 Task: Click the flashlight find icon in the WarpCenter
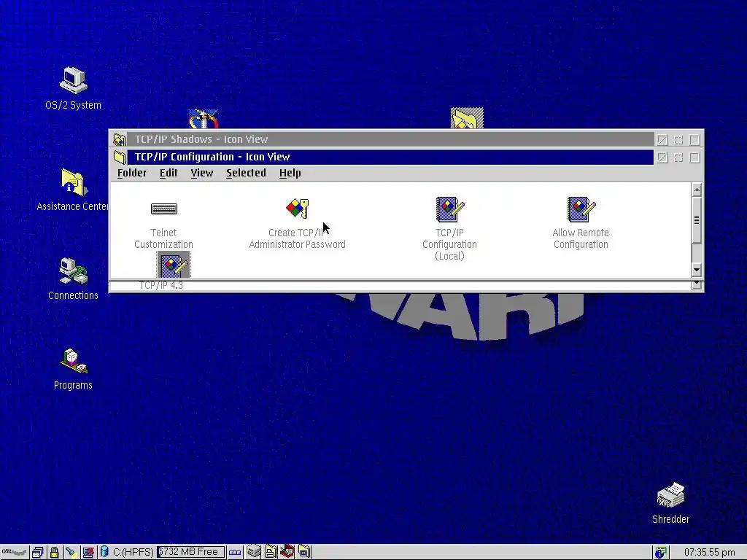[71, 552]
